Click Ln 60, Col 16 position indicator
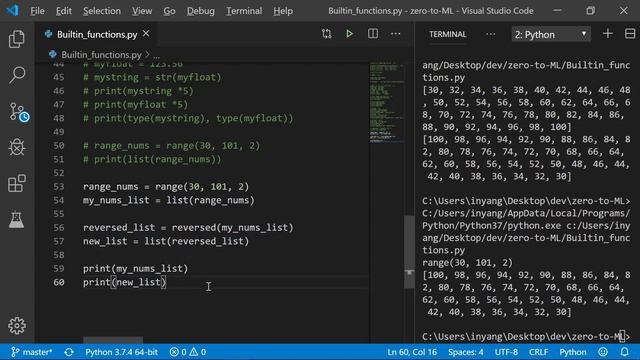Viewport: 640px width, 360px height. [x=412, y=352]
